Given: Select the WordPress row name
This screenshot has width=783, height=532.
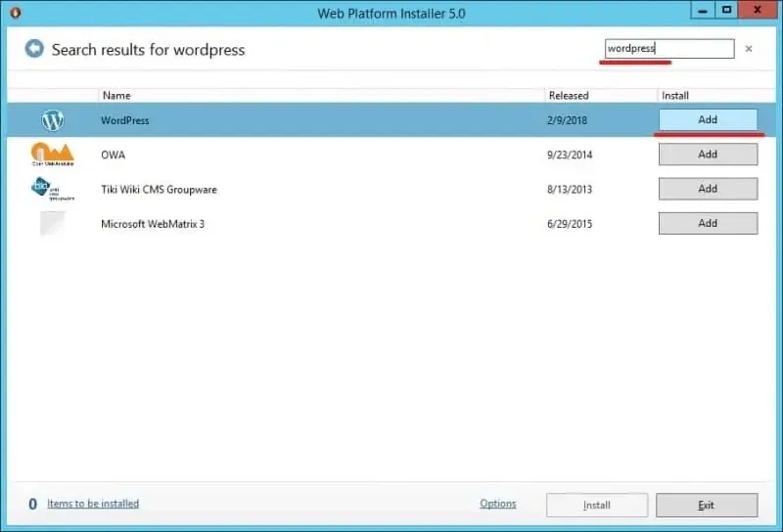Looking at the screenshot, I should point(125,120).
